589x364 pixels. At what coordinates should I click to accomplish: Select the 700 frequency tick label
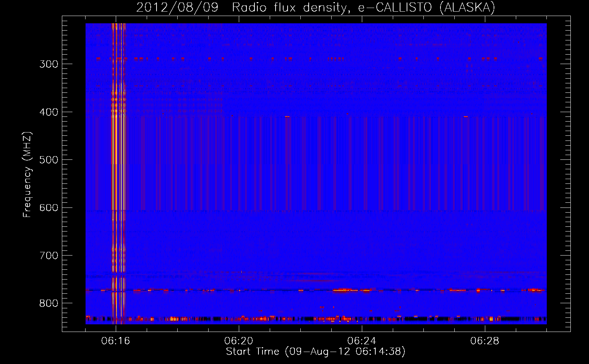[49, 256]
